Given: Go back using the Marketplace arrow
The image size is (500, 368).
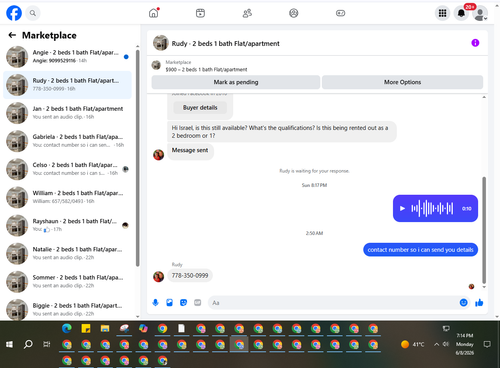Looking at the screenshot, I should pyautogui.click(x=12, y=35).
